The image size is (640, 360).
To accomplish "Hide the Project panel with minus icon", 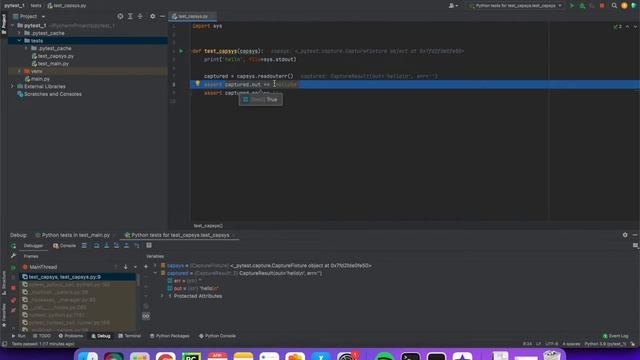I will [x=162, y=16].
